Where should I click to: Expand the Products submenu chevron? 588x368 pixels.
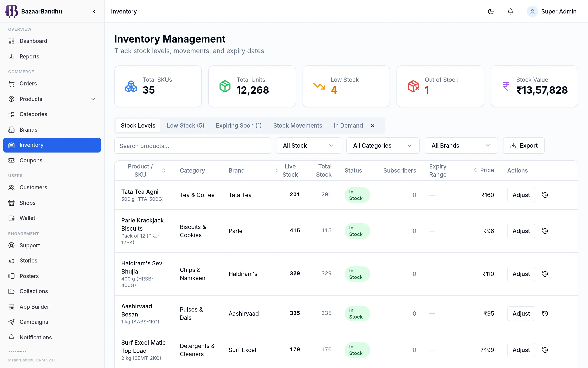pyautogui.click(x=93, y=99)
